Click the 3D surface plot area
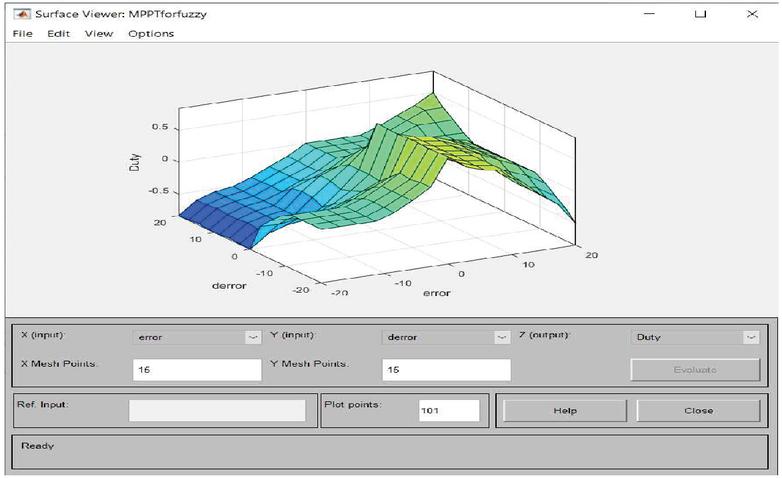Image resolution: width=782 pixels, height=478 pixels. [x=377, y=180]
